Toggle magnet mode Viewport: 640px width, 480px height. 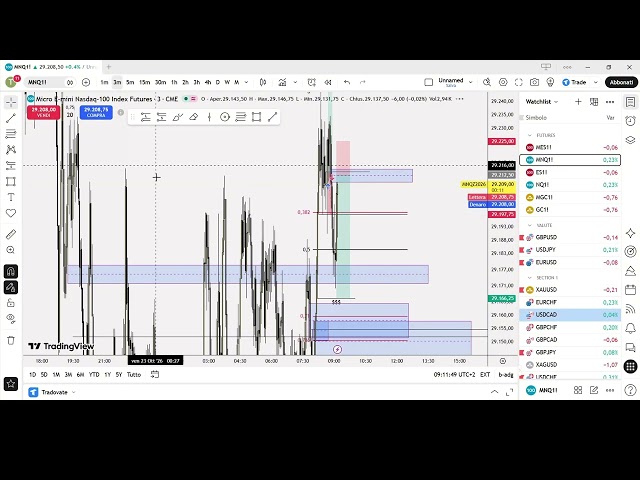coord(11,271)
